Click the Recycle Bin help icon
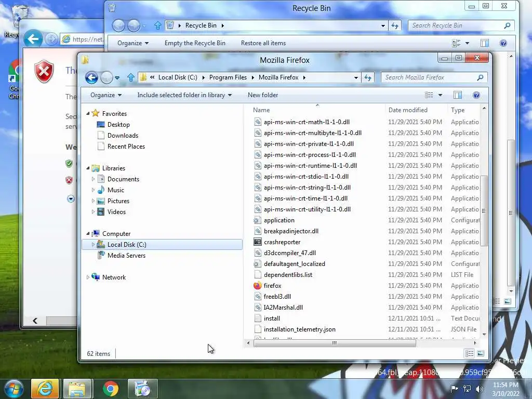The image size is (532, 399). coord(503,43)
